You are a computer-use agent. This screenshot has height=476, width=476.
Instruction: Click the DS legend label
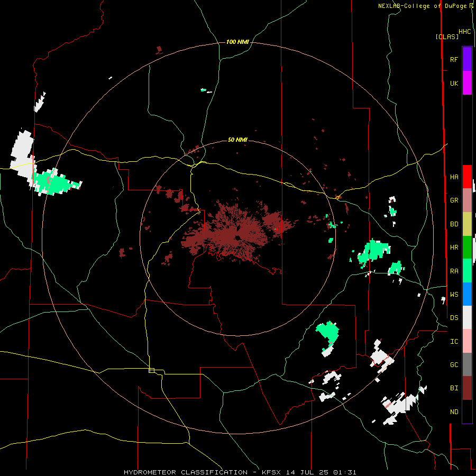[x=454, y=318]
